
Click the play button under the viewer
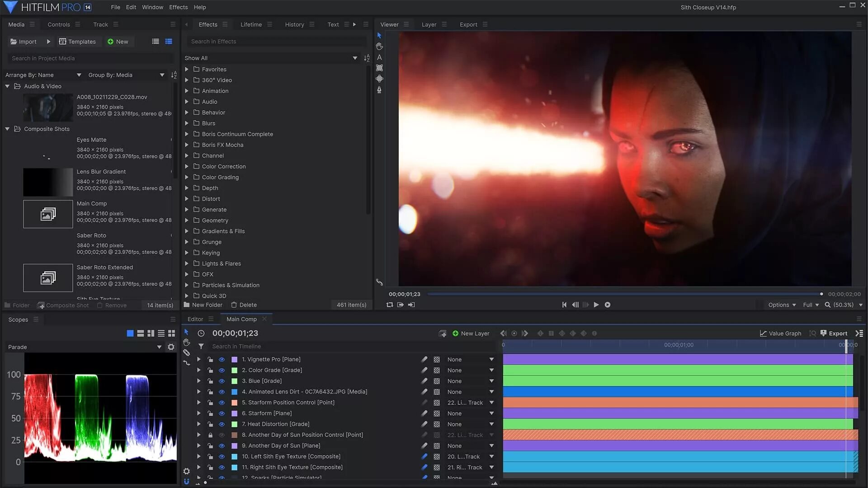(596, 305)
